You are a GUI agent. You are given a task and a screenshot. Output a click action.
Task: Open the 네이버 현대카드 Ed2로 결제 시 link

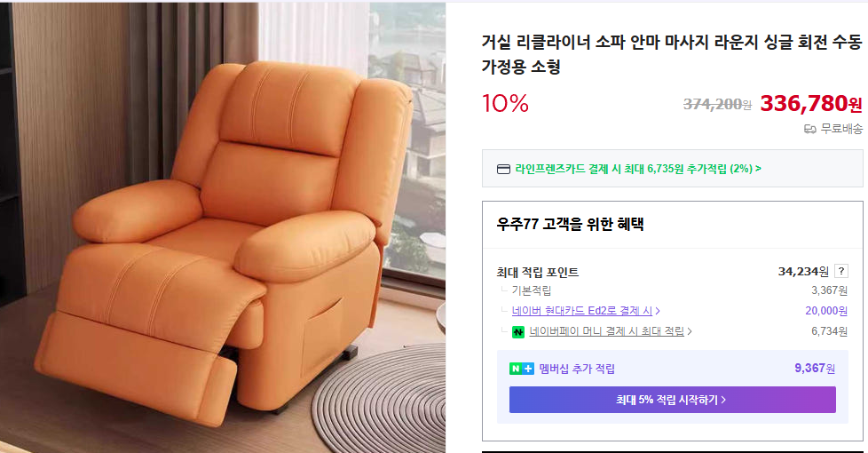tap(581, 311)
